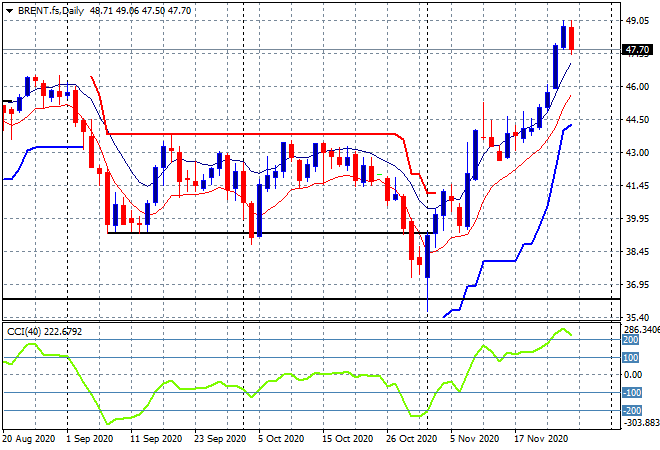
Task: Click the 286.3406 CCI scale maximum
Action: click(x=641, y=329)
